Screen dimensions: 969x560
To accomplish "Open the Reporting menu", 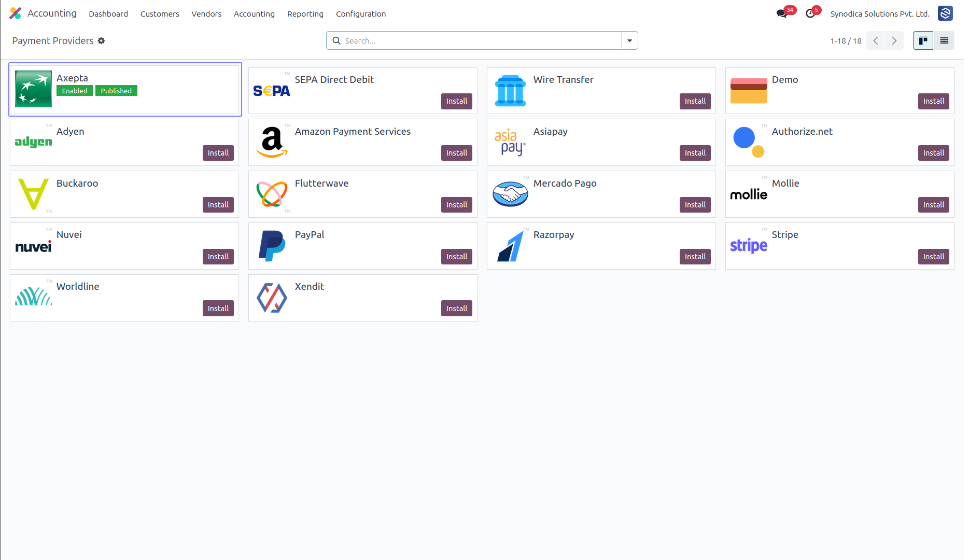I will pyautogui.click(x=305, y=14).
